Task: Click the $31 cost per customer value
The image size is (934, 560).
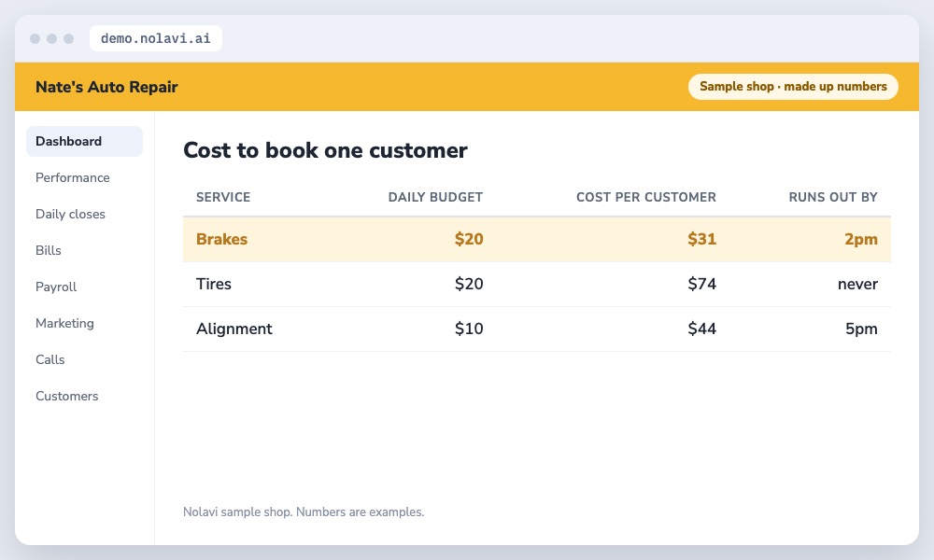Action: [x=701, y=239]
